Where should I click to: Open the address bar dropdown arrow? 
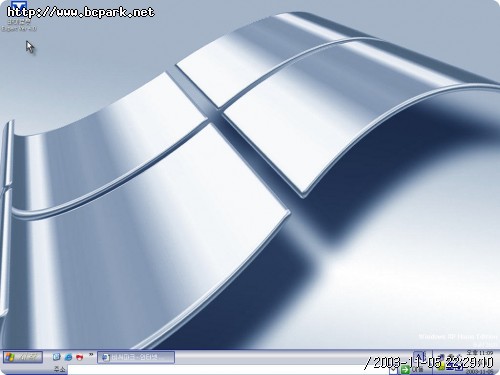point(393,370)
